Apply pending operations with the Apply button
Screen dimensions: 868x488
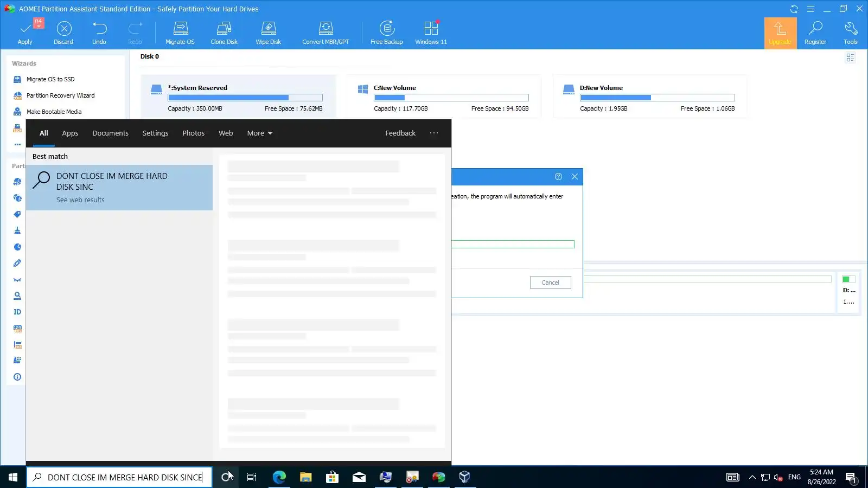(25, 33)
